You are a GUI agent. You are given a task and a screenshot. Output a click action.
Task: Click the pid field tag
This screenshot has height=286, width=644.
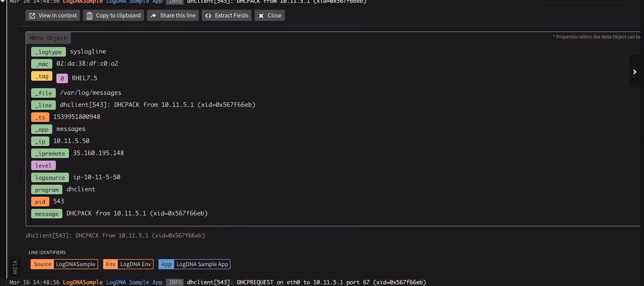pyautogui.click(x=40, y=202)
